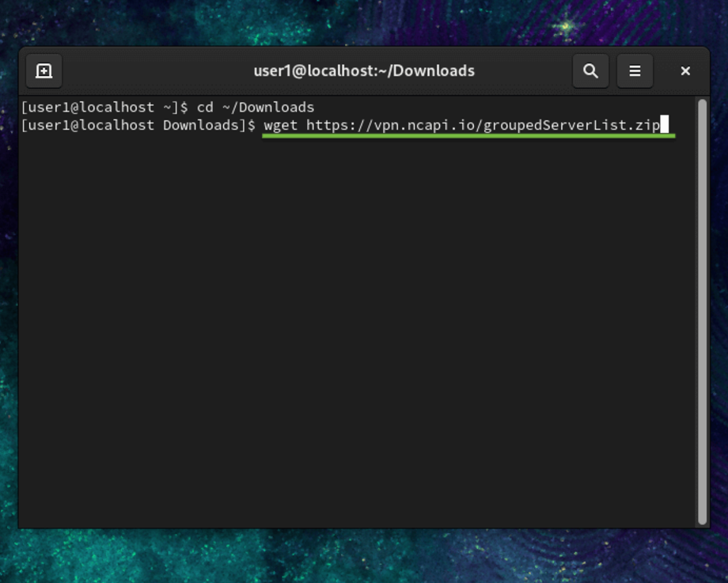
Task: Click the vpn.ncapi.io domain in the URL
Action: pos(425,125)
